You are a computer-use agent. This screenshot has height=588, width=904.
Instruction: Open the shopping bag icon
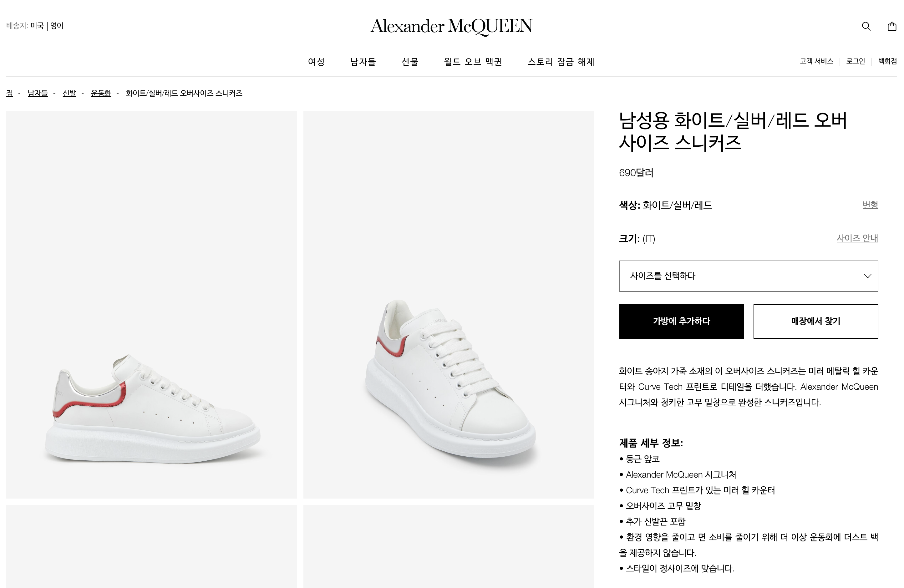(x=891, y=26)
